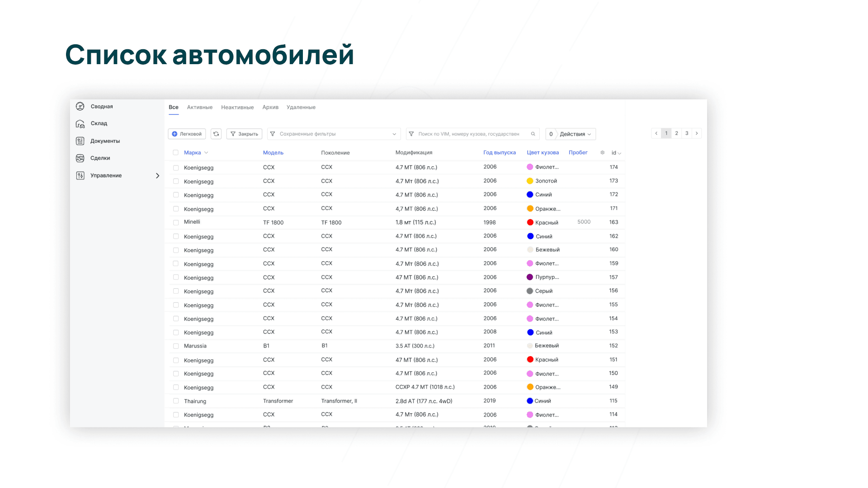Go to next page arrow
Screen dimensions: 868x488
click(697, 133)
